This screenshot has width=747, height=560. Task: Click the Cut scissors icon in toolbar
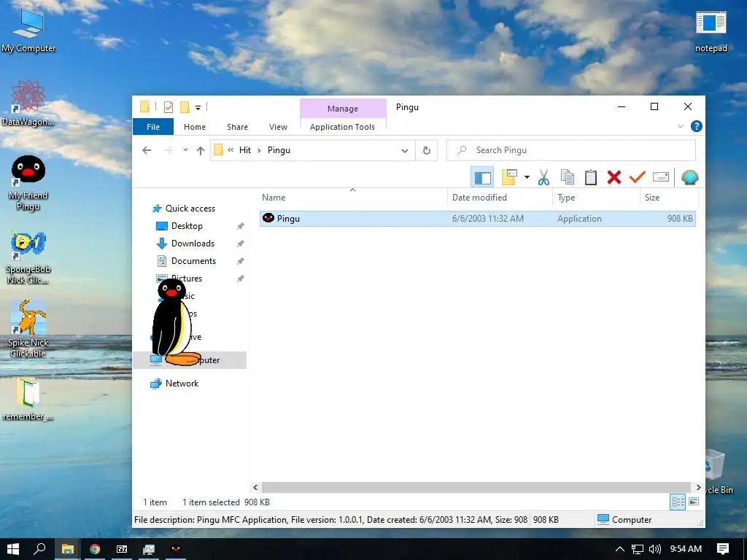(543, 178)
